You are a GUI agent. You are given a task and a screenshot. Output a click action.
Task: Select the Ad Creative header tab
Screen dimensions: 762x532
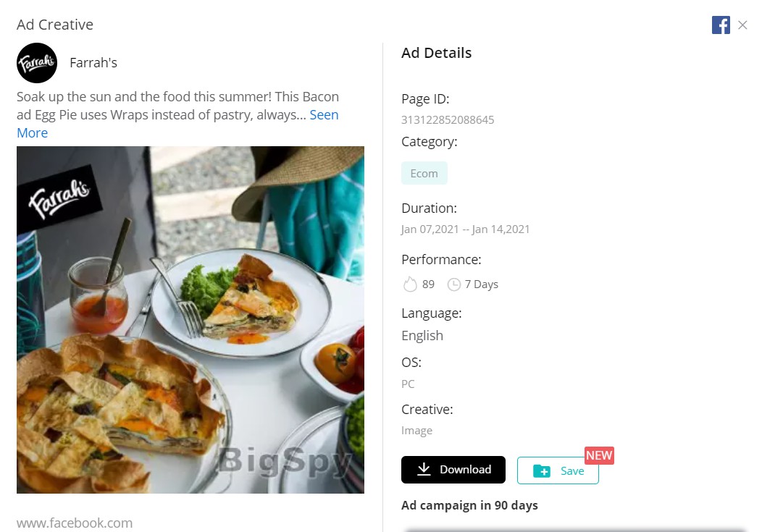55,24
